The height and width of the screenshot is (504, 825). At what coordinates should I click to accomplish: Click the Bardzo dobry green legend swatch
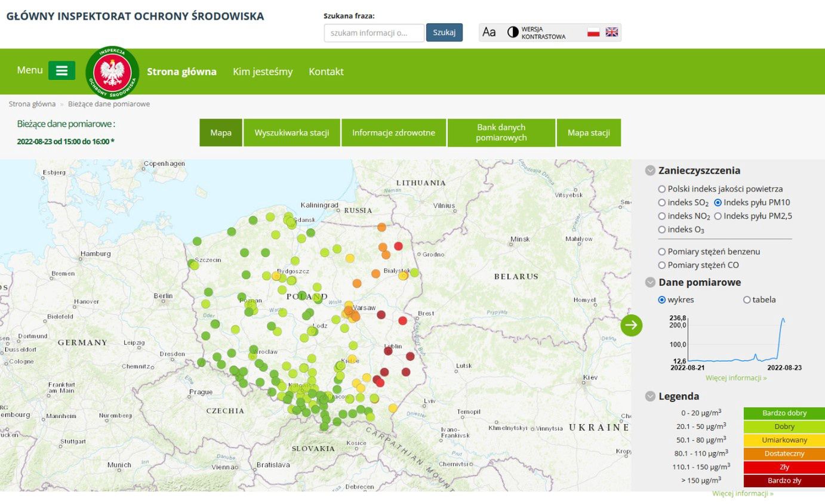tap(784, 413)
